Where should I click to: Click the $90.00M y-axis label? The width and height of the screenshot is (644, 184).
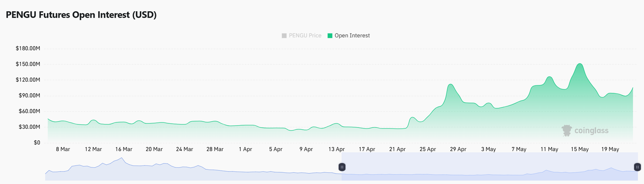click(x=29, y=95)
